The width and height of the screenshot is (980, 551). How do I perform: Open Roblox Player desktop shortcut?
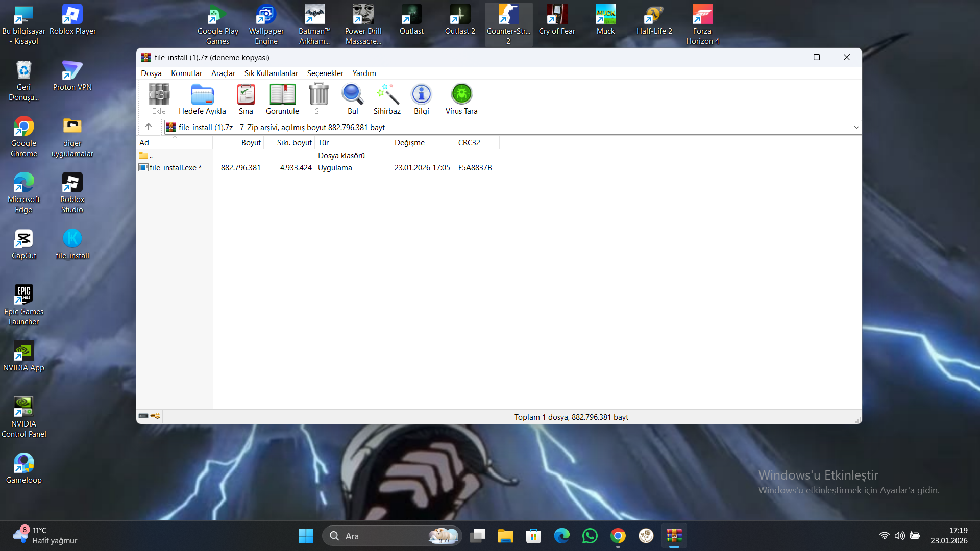point(72,20)
